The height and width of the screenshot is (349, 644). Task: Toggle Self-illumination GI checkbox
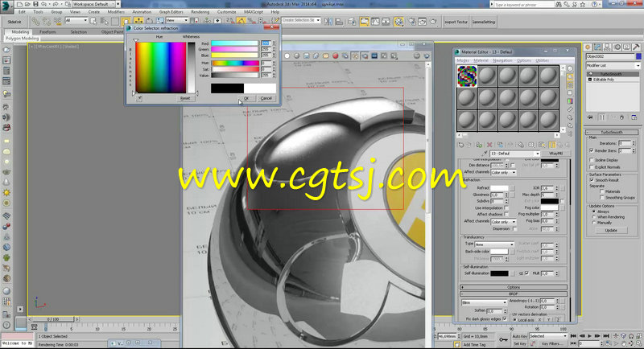pyautogui.click(x=527, y=273)
